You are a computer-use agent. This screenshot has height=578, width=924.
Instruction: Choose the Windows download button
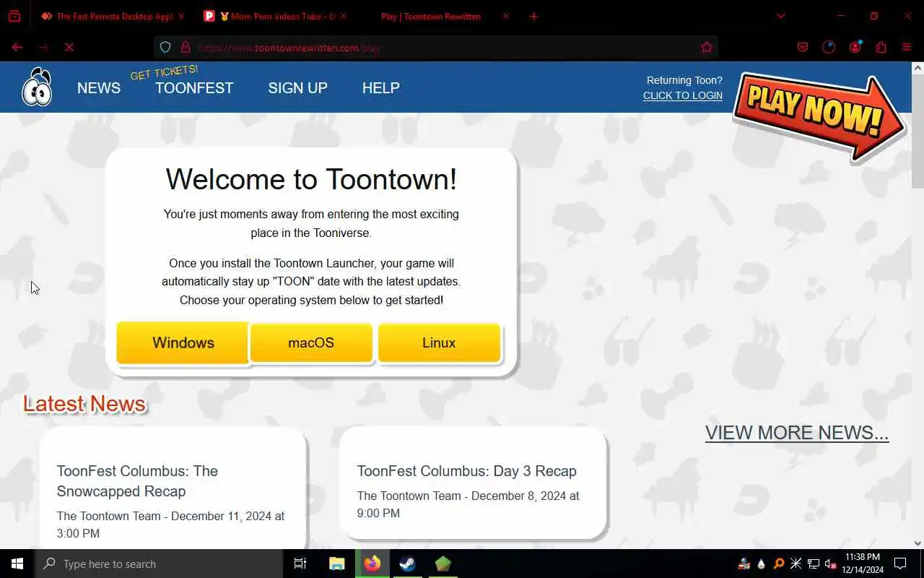pos(183,343)
